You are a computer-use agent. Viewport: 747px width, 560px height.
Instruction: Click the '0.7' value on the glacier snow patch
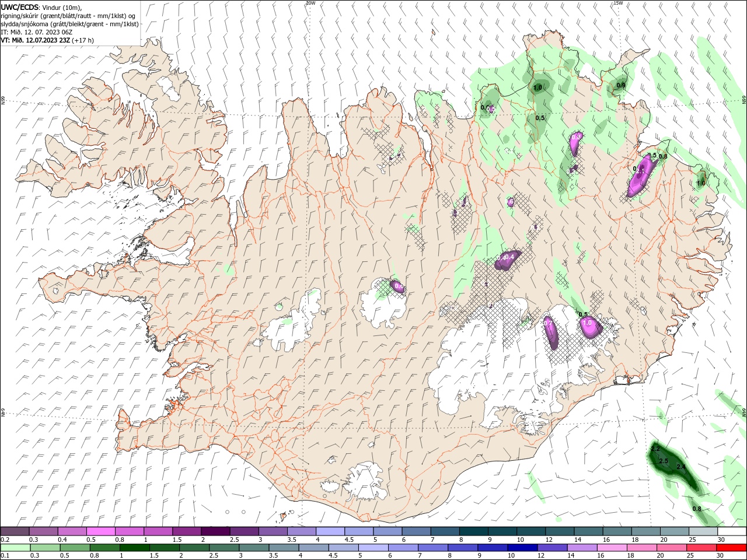click(x=547, y=323)
